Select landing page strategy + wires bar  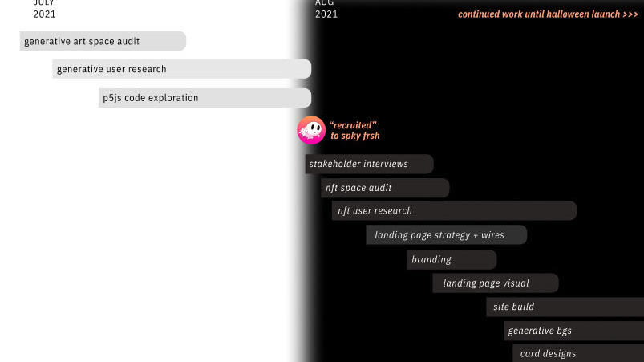447,235
